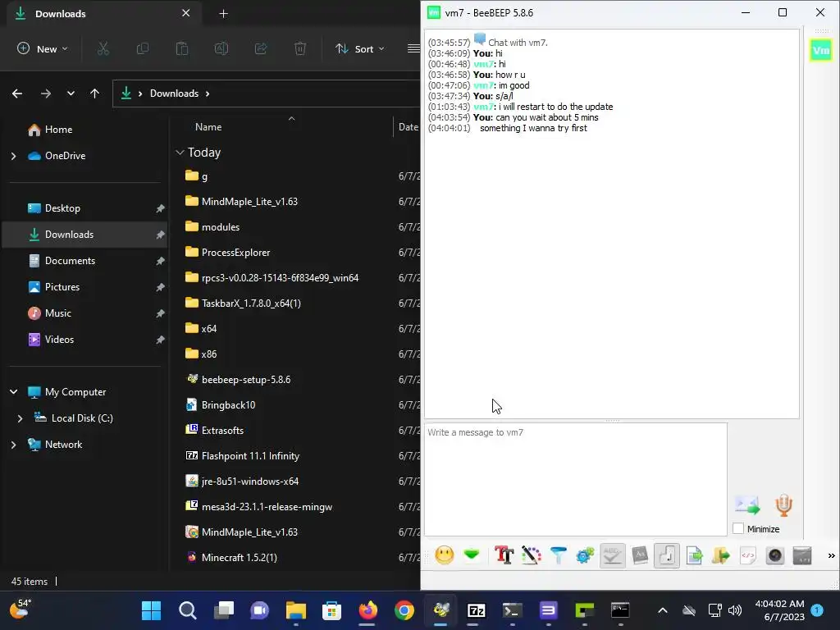This screenshot has height=630, width=840.
Task: Go up one folder level in Explorer
Action: pos(95,94)
